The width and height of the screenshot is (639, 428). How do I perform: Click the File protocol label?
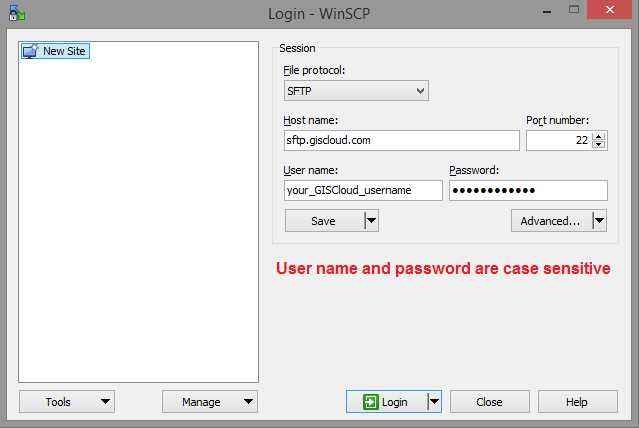click(314, 71)
